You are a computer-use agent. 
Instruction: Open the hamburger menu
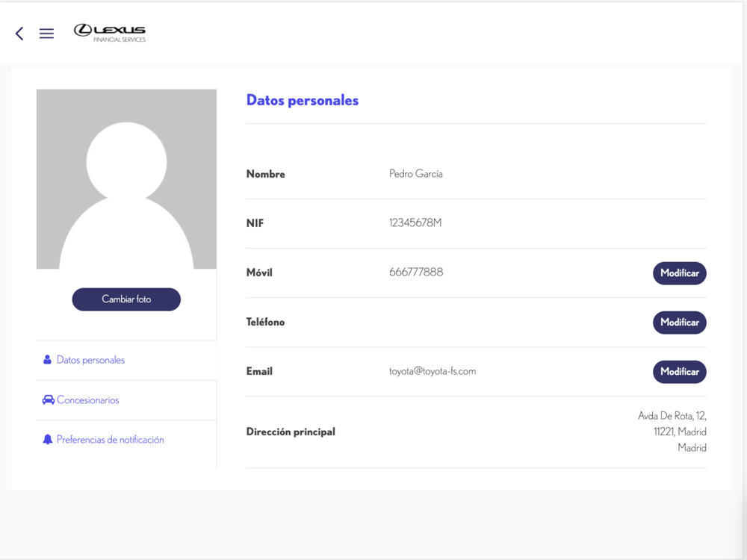pyautogui.click(x=46, y=34)
